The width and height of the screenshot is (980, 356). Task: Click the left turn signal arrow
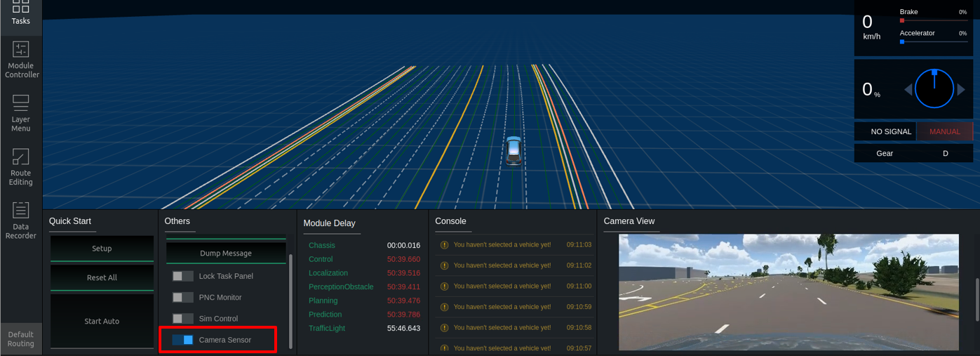(908, 90)
